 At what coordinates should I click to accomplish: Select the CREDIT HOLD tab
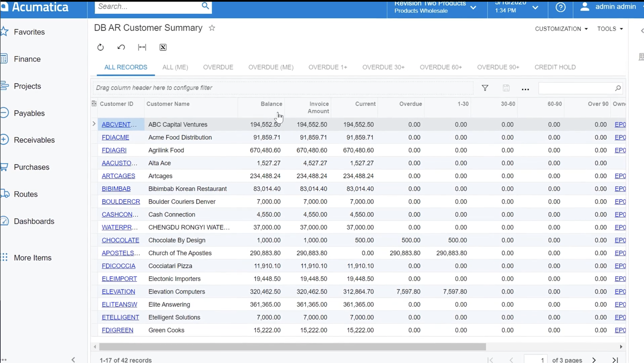pos(555,67)
